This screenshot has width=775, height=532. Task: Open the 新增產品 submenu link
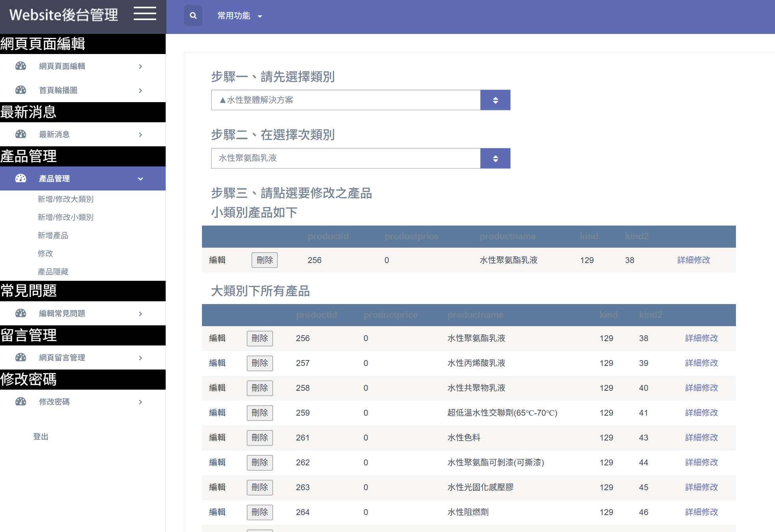click(x=53, y=235)
